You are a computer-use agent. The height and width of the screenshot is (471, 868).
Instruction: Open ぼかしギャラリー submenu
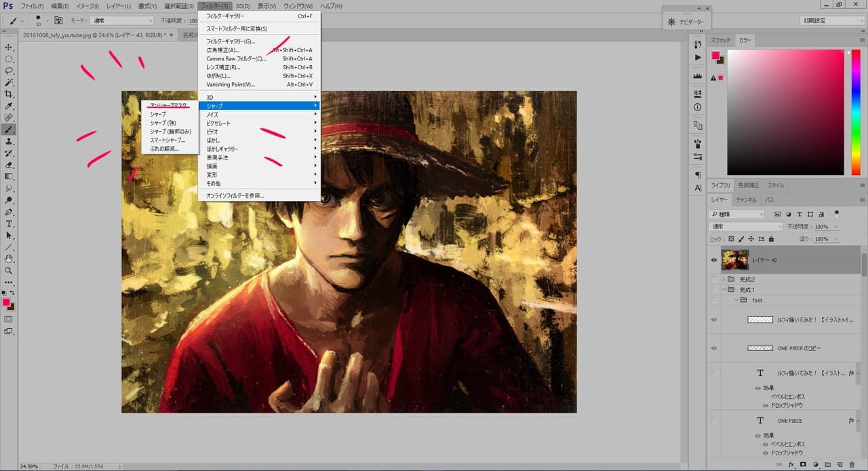click(x=260, y=149)
